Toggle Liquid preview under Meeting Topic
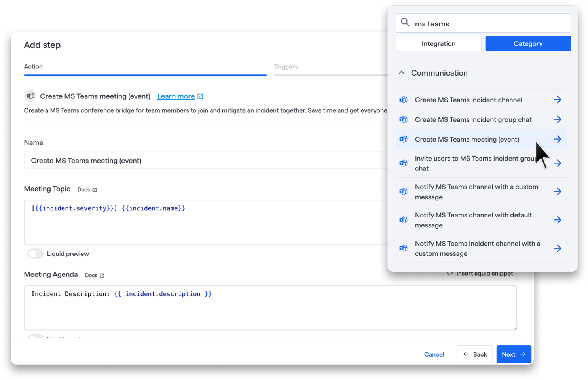 (x=35, y=254)
